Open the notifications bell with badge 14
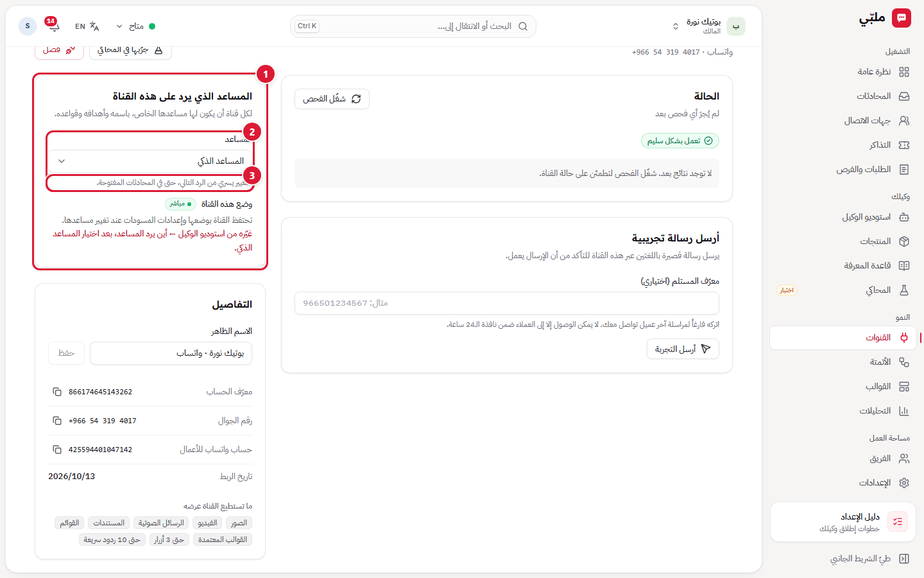 [x=53, y=26]
